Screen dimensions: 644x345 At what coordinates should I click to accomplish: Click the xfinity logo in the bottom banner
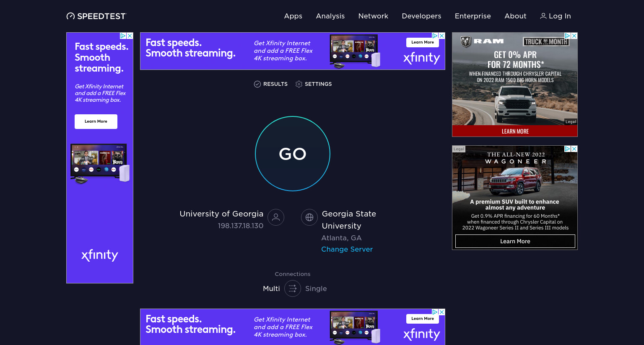click(422, 334)
